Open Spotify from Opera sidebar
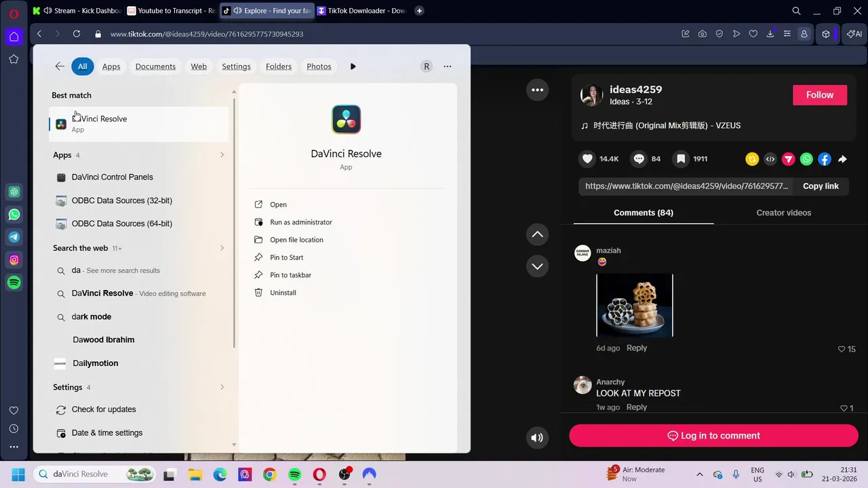This screenshot has height=488, width=868. click(14, 283)
